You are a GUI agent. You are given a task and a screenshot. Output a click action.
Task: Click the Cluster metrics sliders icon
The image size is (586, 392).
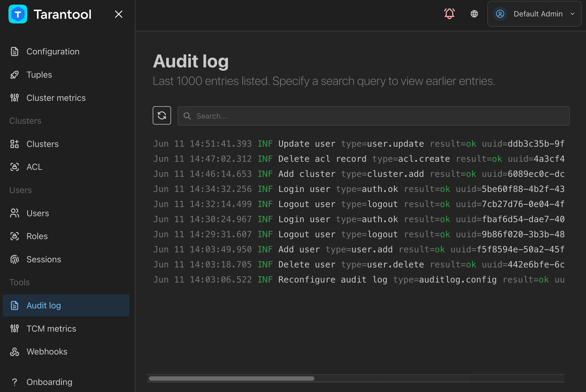tap(15, 98)
